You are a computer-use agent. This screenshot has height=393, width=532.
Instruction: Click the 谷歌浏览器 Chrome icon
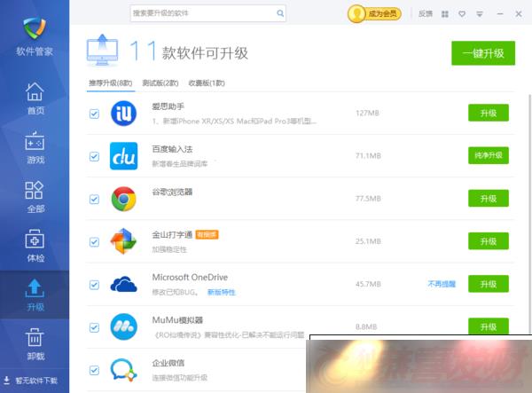123,199
